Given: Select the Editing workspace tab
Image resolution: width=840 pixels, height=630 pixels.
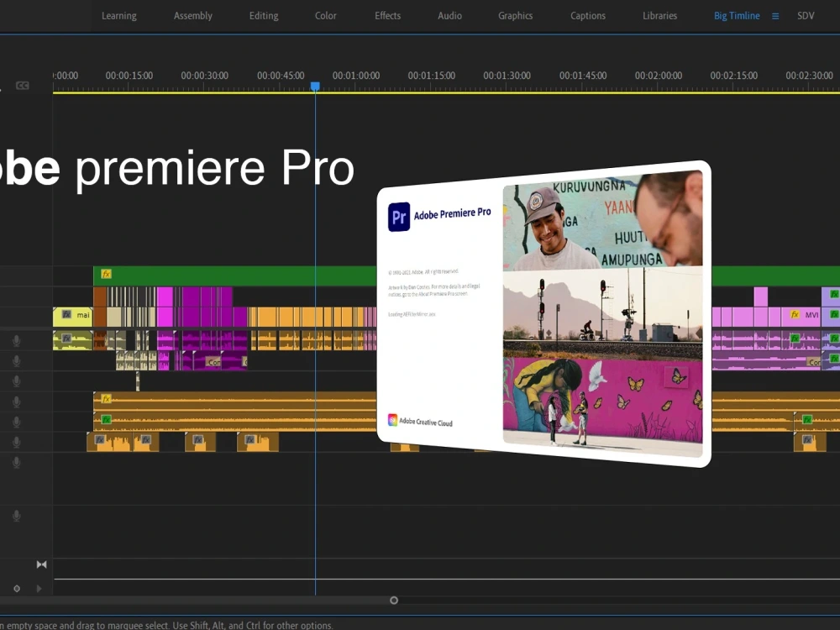Looking at the screenshot, I should (264, 15).
